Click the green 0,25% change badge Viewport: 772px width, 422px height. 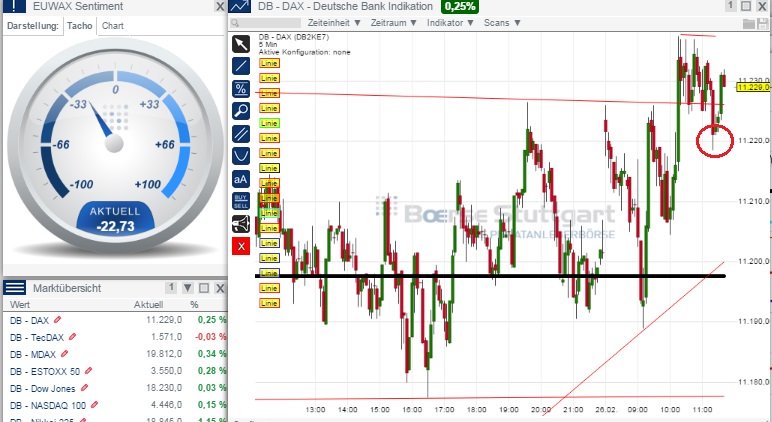tap(460, 6)
